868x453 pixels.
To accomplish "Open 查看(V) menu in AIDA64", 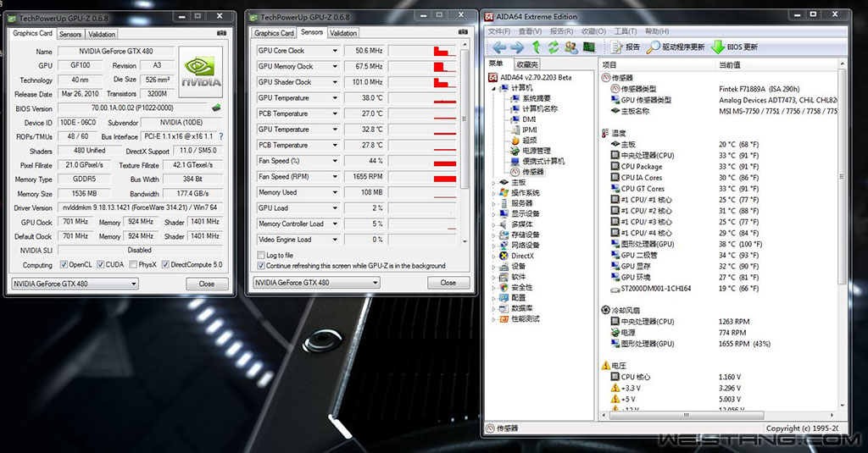I will pos(530,31).
